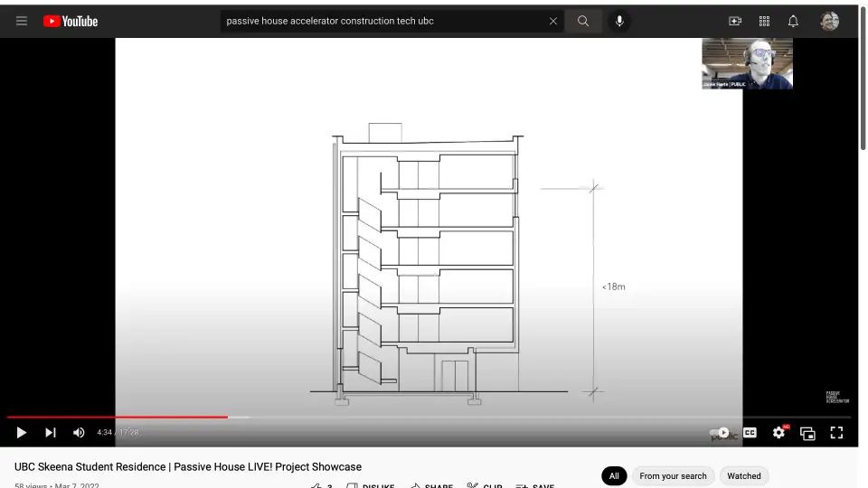Open the YouTube apps grid
This screenshot has height=488, width=868.
764,21
